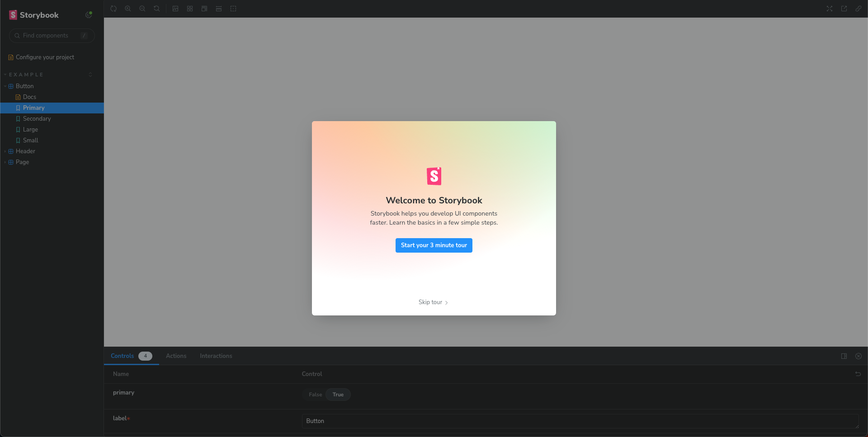Screen dimensions: 868x437
Task: Click the zoom in toolbar icon
Action: (128, 9)
